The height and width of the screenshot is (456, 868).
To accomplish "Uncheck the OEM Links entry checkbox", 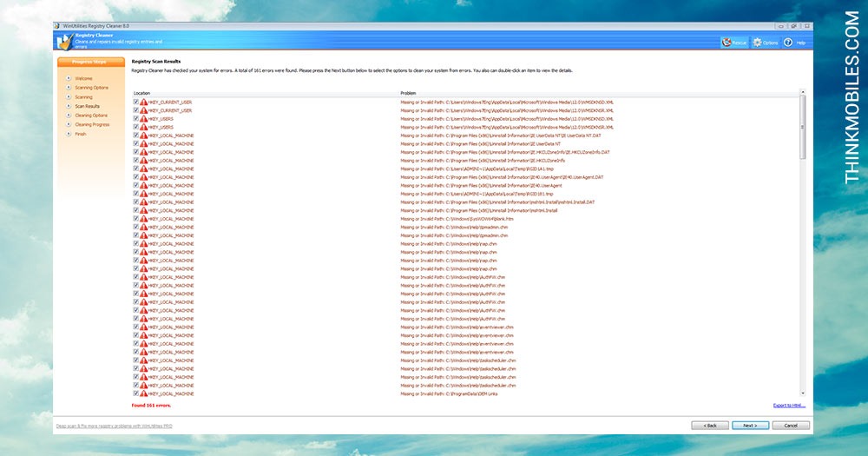I will [x=136, y=393].
